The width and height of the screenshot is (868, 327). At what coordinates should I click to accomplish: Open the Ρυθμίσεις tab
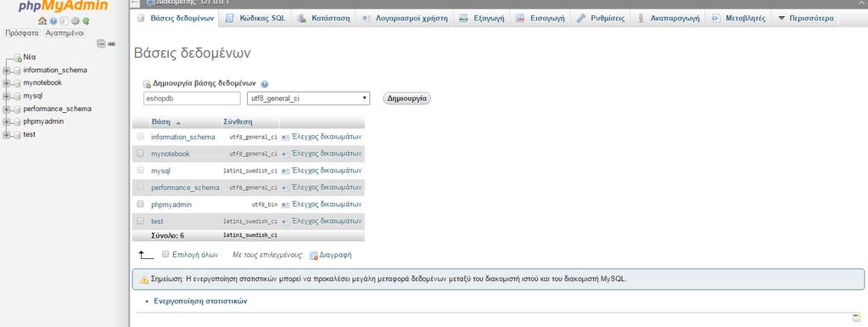[600, 19]
